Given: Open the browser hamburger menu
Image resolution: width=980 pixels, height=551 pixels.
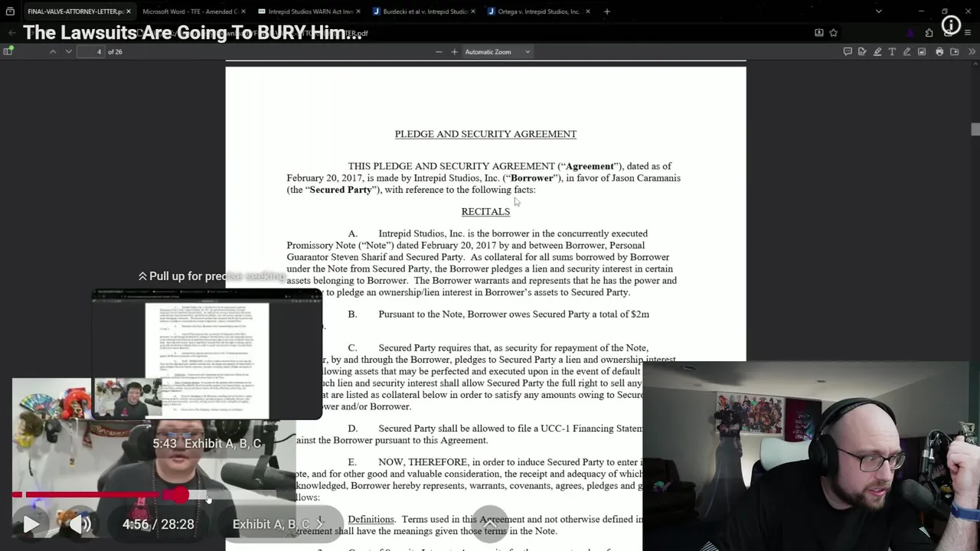Looking at the screenshot, I should (x=968, y=33).
